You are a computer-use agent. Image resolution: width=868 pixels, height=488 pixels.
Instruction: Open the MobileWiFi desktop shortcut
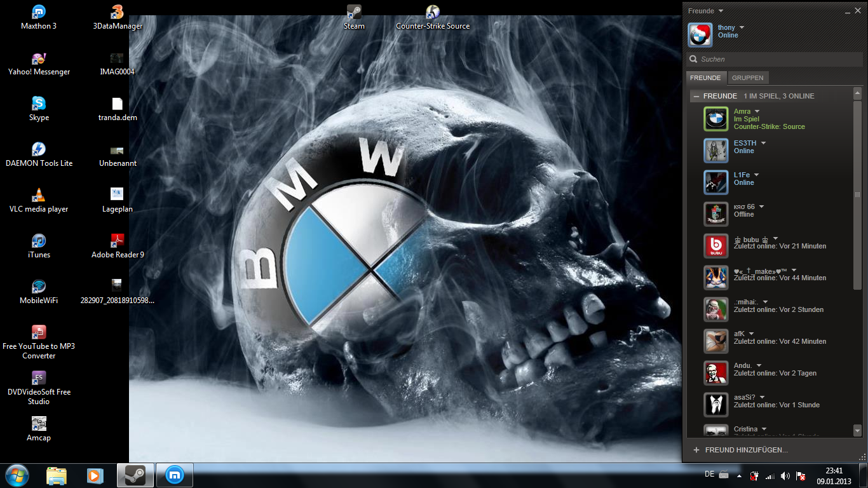tap(39, 292)
